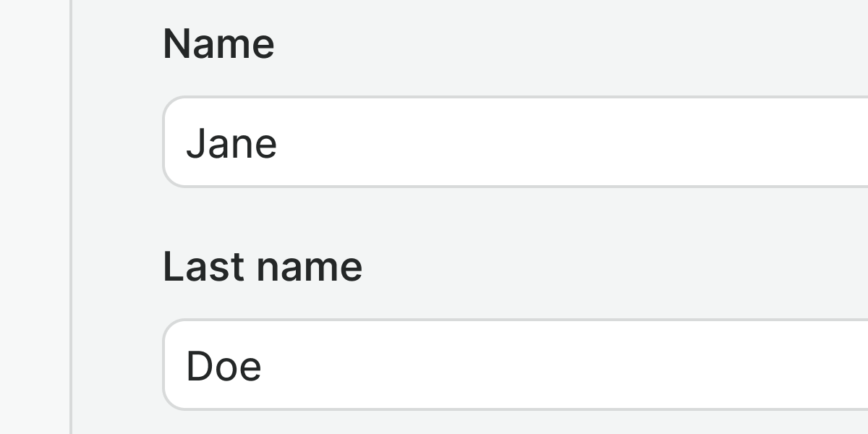Select the left sidebar strip
This screenshot has width=868, height=434.
point(34,217)
